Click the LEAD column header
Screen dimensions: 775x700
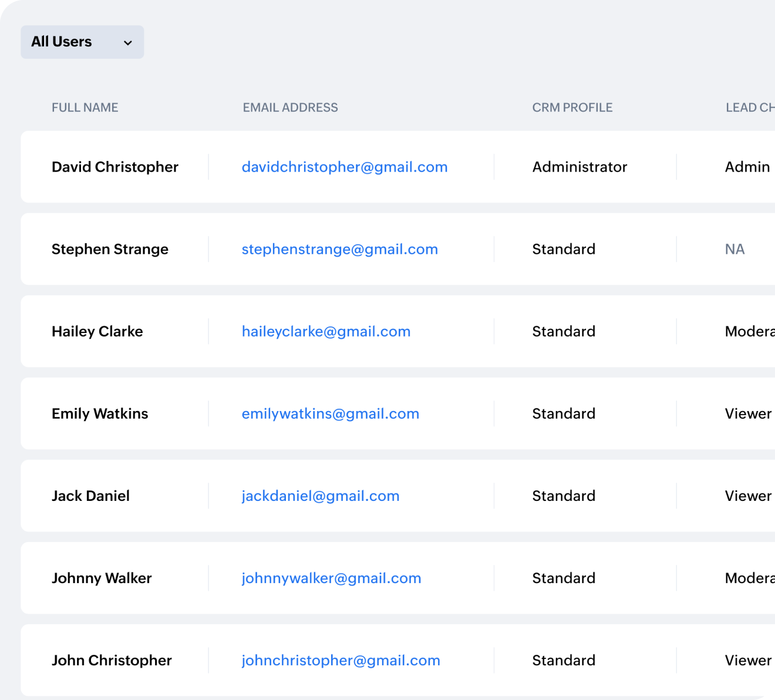(x=749, y=107)
